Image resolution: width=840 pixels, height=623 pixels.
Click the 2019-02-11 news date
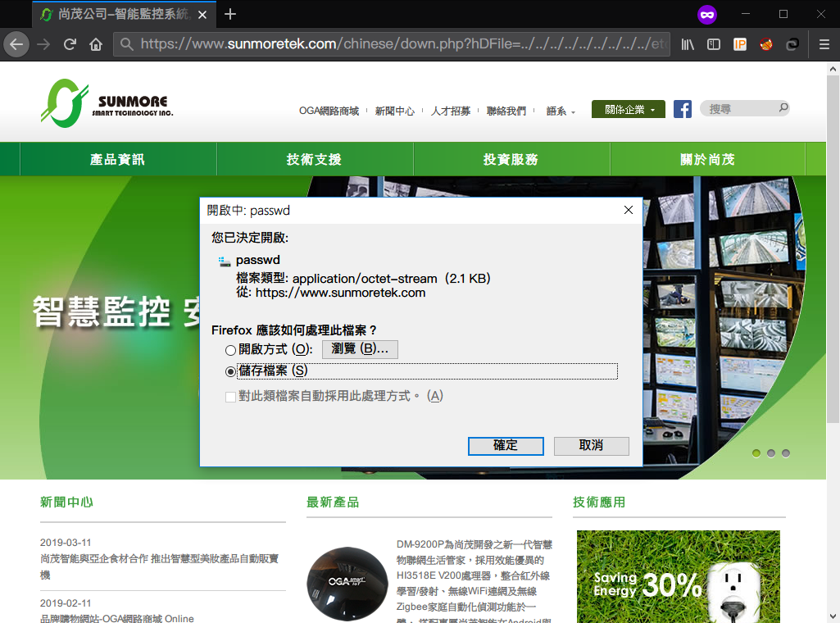point(66,603)
